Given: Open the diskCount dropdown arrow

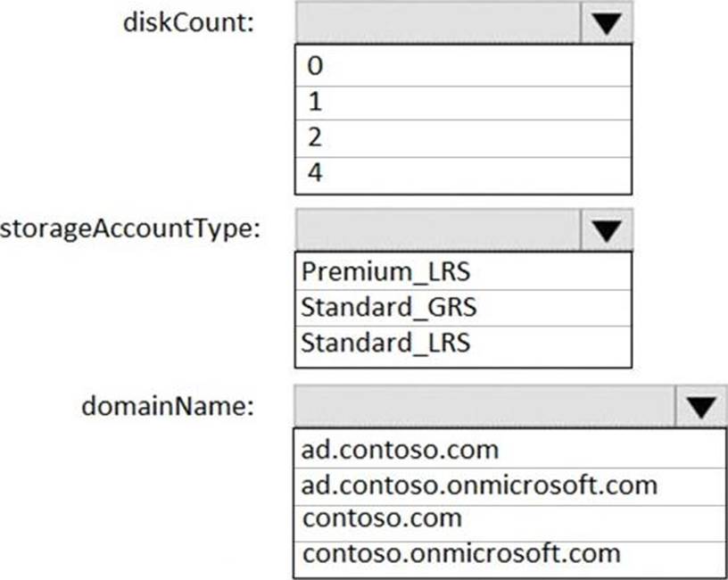Looking at the screenshot, I should tap(607, 24).
